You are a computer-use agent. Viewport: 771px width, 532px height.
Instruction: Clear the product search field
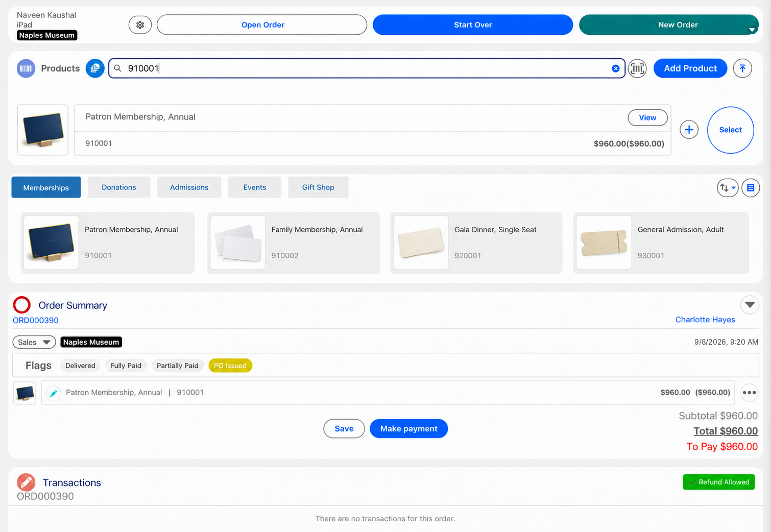pyautogui.click(x=616, y=68)
